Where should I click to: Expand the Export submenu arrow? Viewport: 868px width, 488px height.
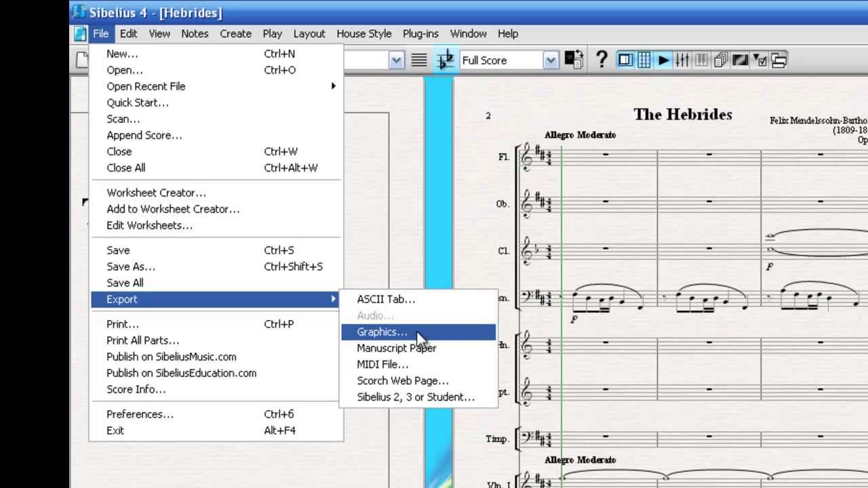tap(333, 299)
